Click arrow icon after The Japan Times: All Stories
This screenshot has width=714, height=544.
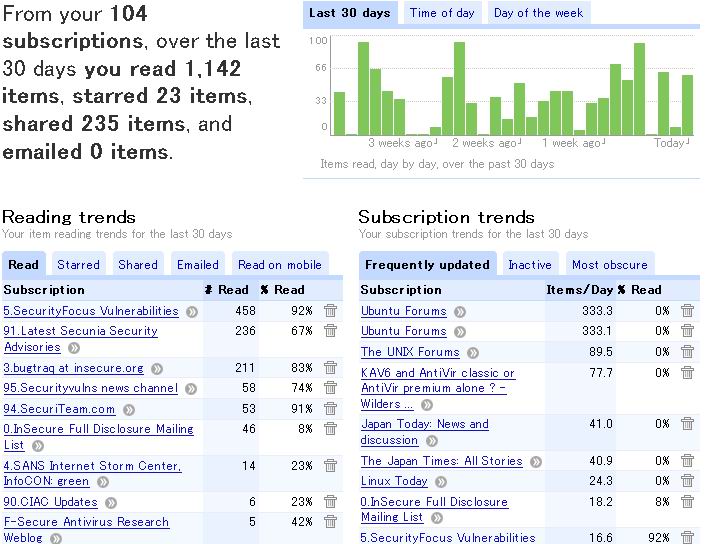[536, 462]
